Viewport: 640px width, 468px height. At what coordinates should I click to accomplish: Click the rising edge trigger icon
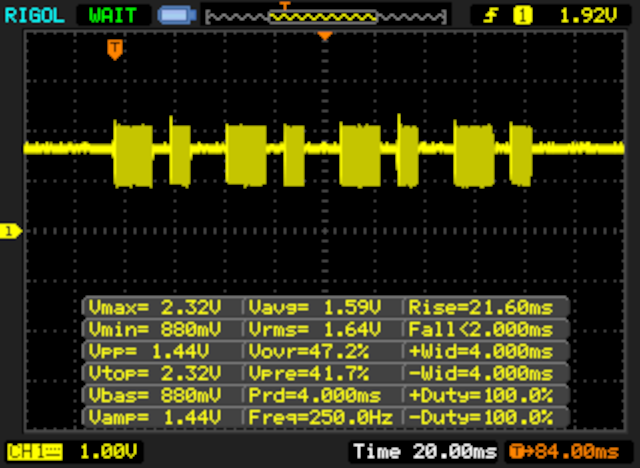click(x=491, y=16)
